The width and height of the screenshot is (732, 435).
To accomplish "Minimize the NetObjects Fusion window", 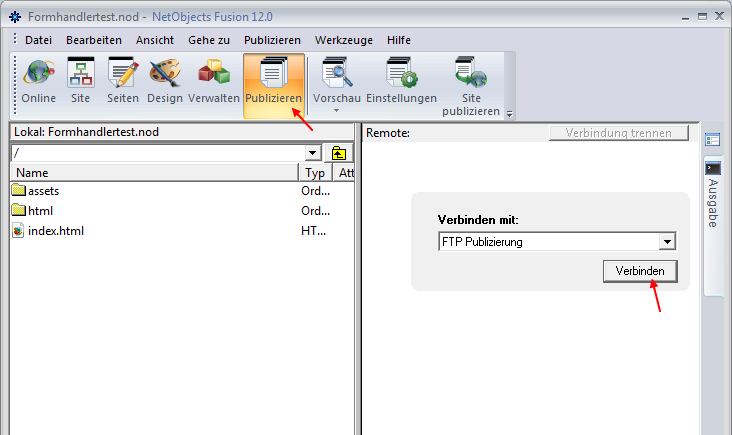I will point(685,17).
